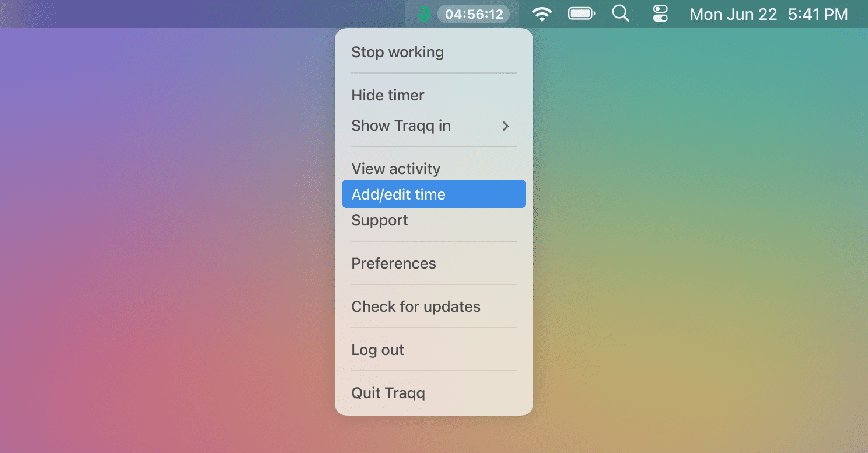Open Spotlight search magnifier icon
Image resolution: width=868 pixels, height=453 pixels.
click(x=621, y=14)
